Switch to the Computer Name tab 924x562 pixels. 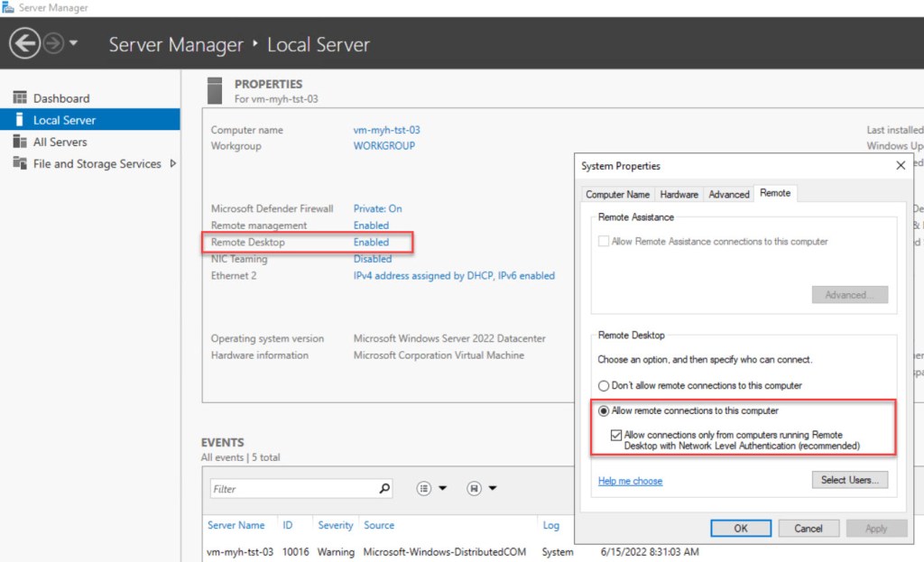click(x=617, y=194)
